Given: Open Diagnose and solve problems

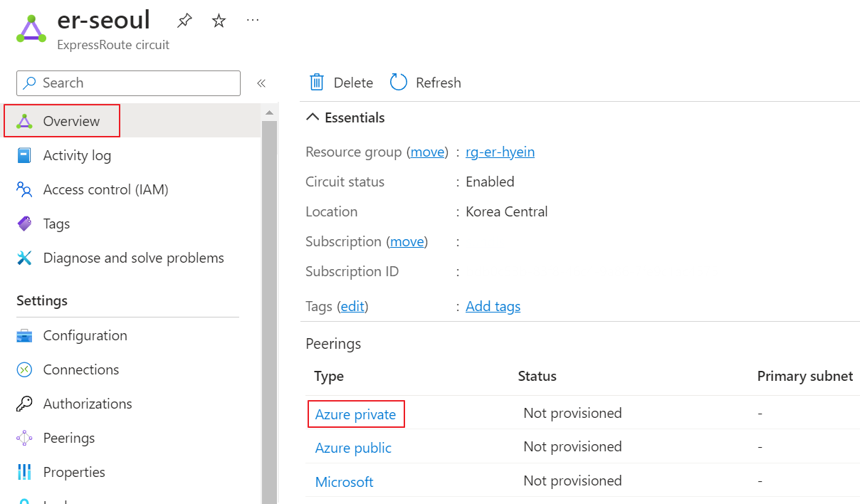Looking at the screenshot, I should click(x=134, y=258).
